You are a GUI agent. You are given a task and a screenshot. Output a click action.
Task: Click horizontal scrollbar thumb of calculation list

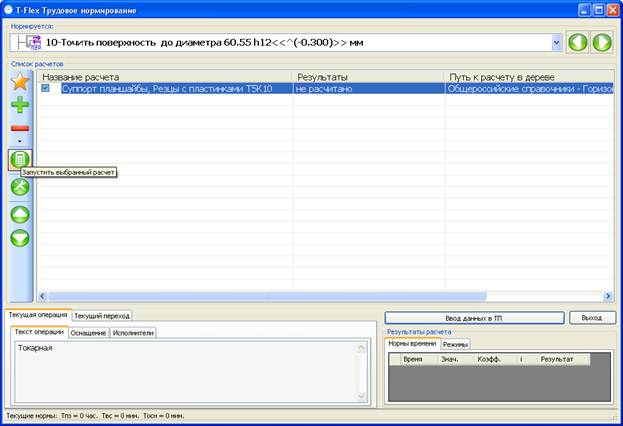click(x=267, y=296)
